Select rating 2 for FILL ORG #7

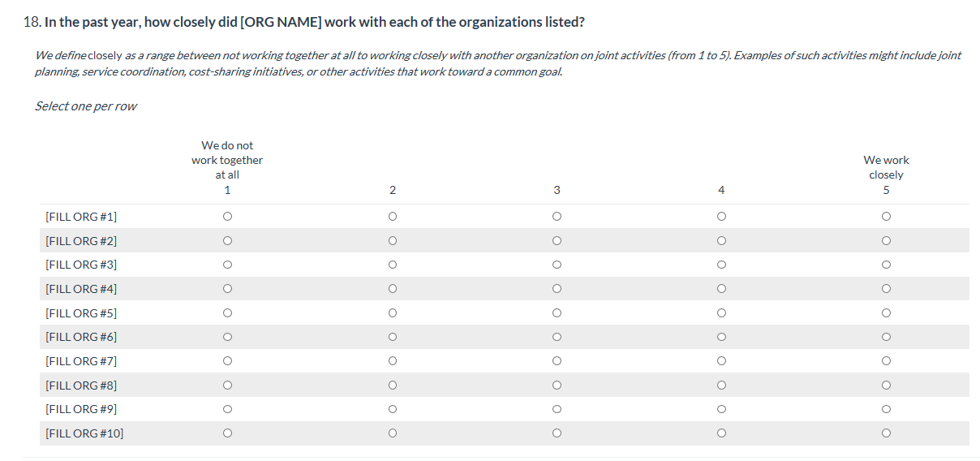[x=392, y=361]
